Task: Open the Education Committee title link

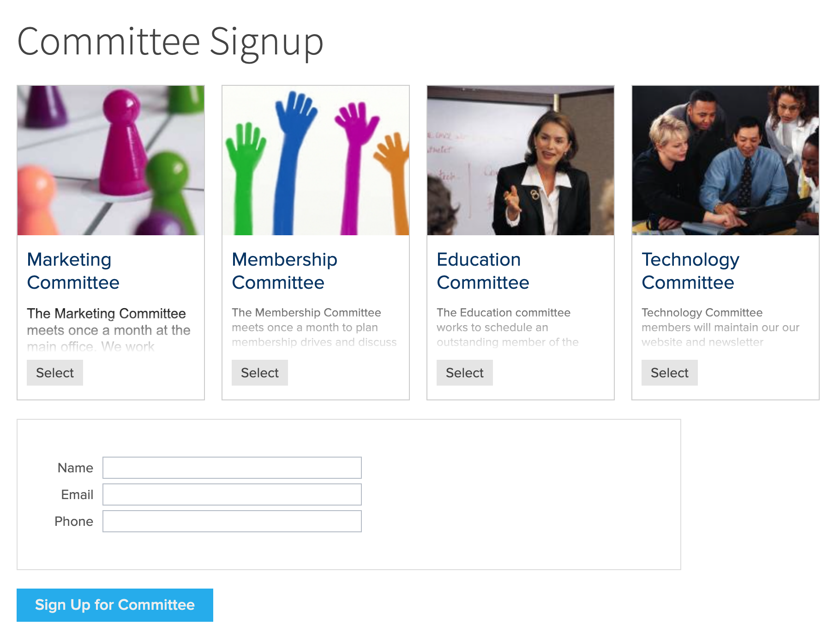Action: pyautogui.click(x=483, y=271)
